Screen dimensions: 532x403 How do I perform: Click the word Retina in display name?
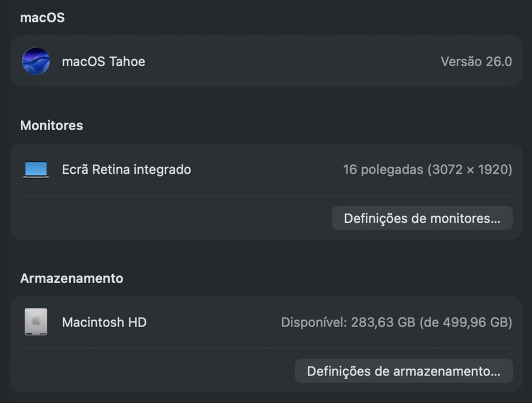[x=112, y=169]
